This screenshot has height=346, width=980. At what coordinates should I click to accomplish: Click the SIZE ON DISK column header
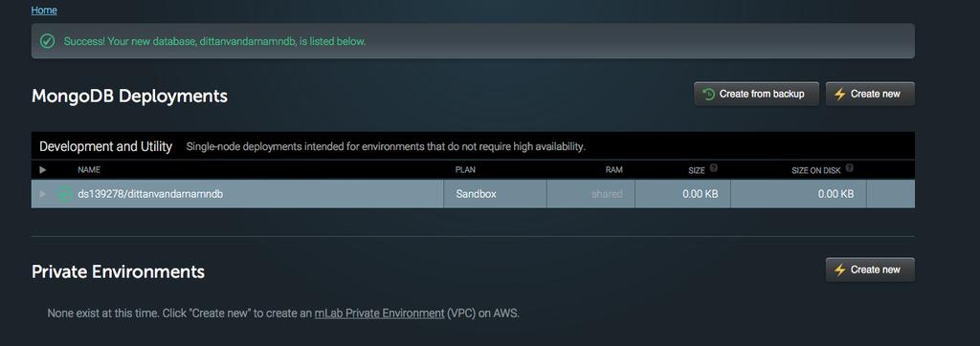(x=815, y=170)
